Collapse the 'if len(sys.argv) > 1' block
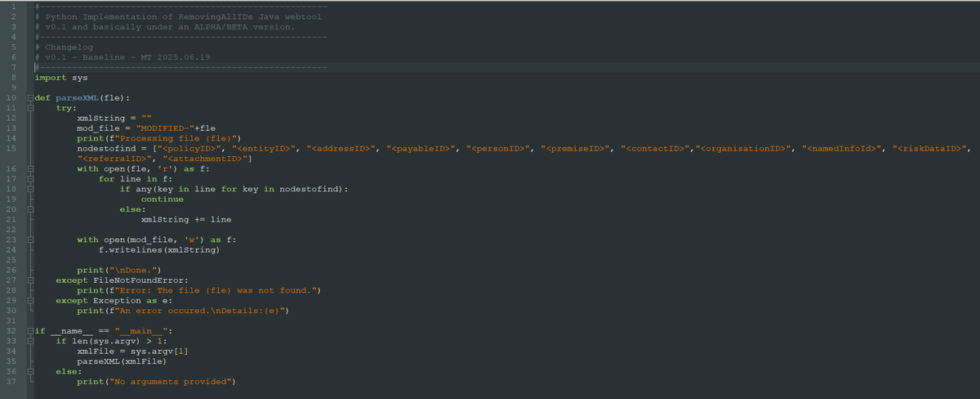This screenshot has height=399, width=980. 30,341
